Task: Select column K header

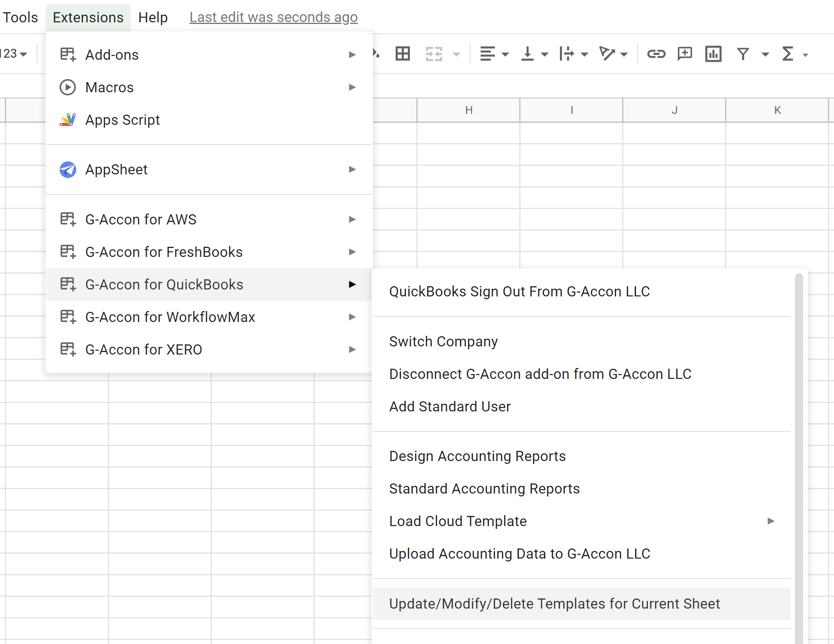Action: pyautogui.click(x=777, y=110)
